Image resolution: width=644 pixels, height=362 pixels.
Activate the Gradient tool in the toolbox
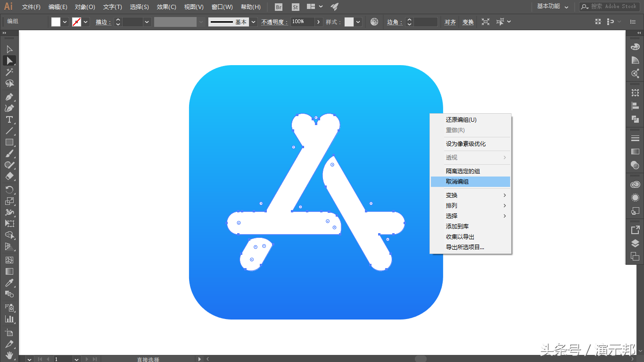(x=9, y=271)
